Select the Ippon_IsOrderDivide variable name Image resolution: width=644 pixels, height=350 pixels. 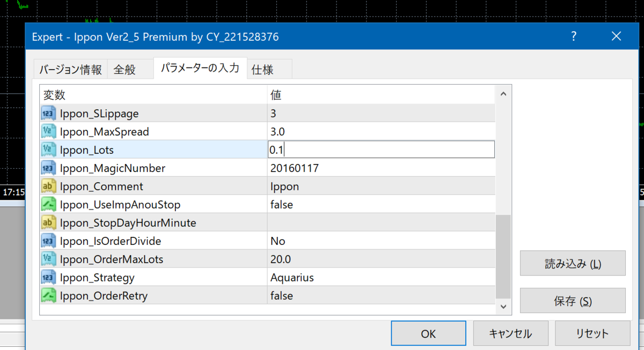pyautogui.click(x=111, y=241)
